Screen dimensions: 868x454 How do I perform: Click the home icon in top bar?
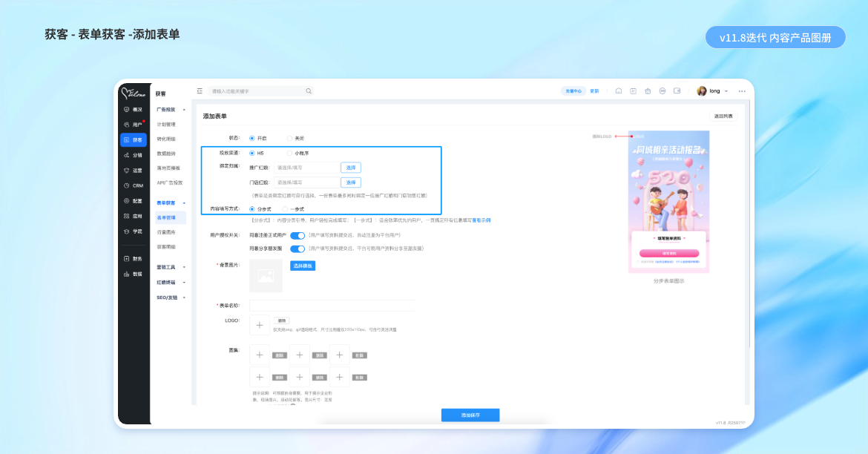(618, 91)
